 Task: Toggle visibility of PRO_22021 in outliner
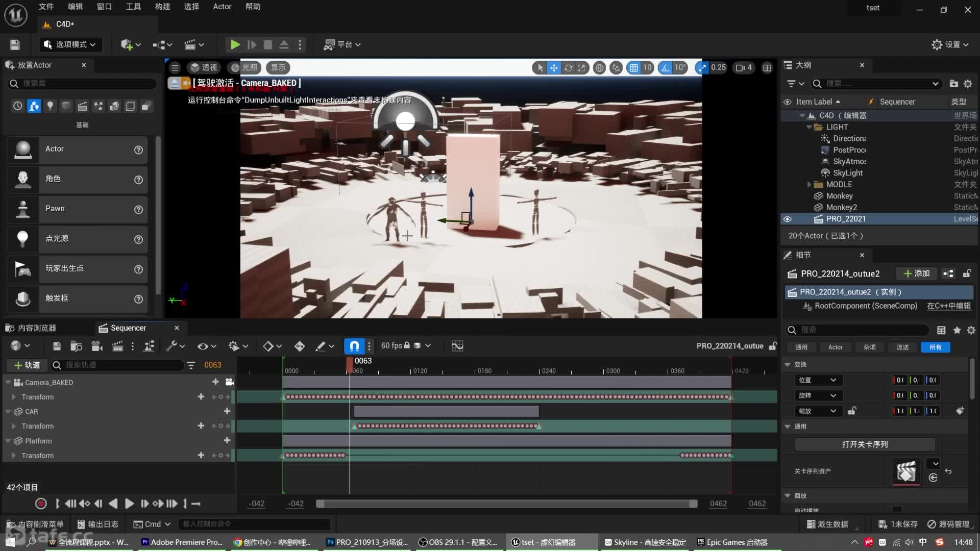coord(788,219)
